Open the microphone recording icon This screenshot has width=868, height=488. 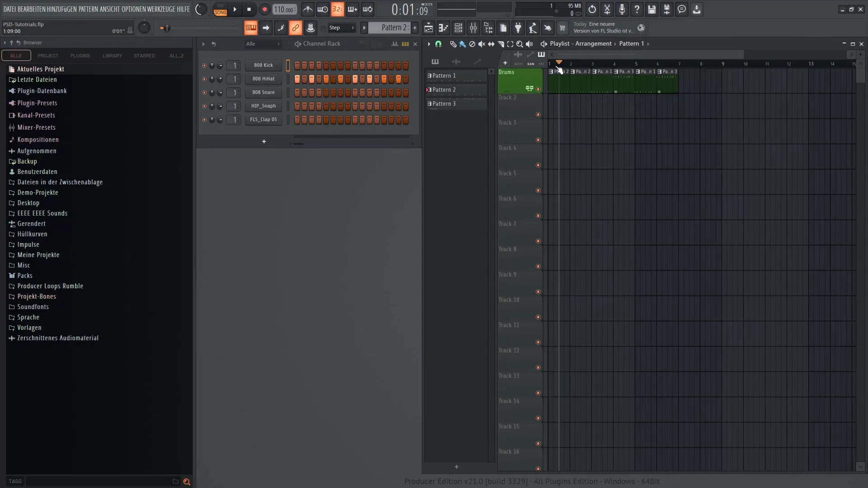(622, 9)
